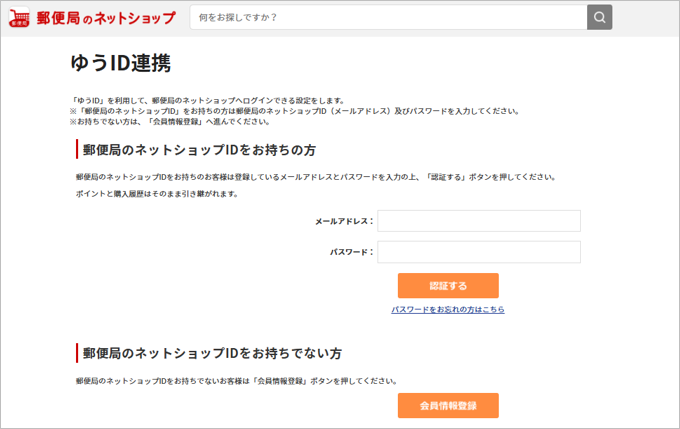Click into the パスワード input field
Viewport: 680px width, 429px height.
point(479,252)
